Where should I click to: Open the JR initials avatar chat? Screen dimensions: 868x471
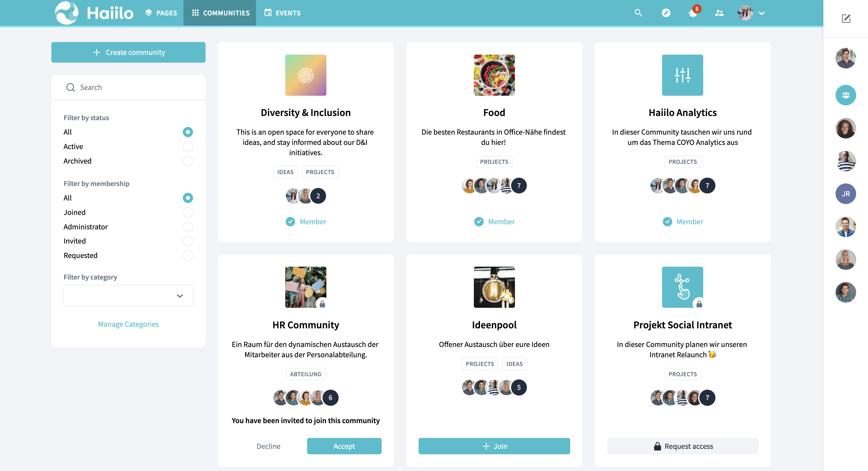point(846,194)
